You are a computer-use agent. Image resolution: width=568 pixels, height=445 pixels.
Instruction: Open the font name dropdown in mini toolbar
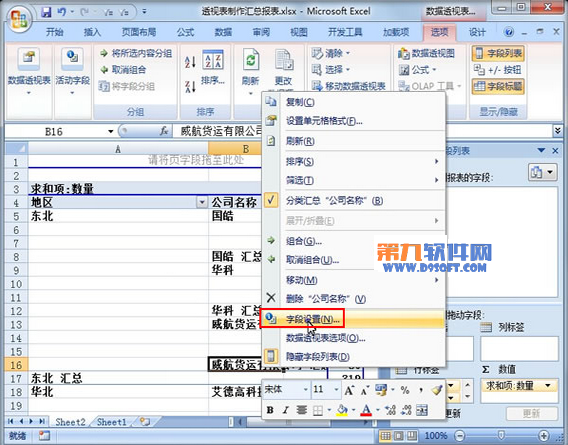(305, 390)
